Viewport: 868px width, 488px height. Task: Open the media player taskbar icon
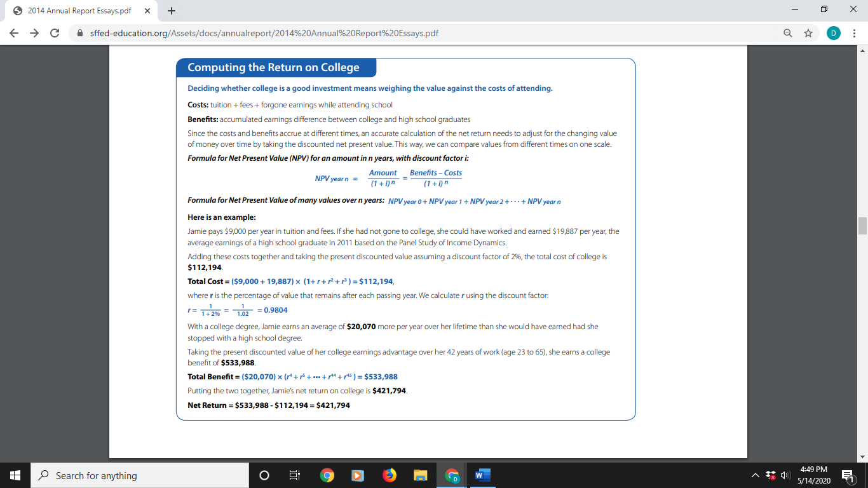[x=357, y=475]
